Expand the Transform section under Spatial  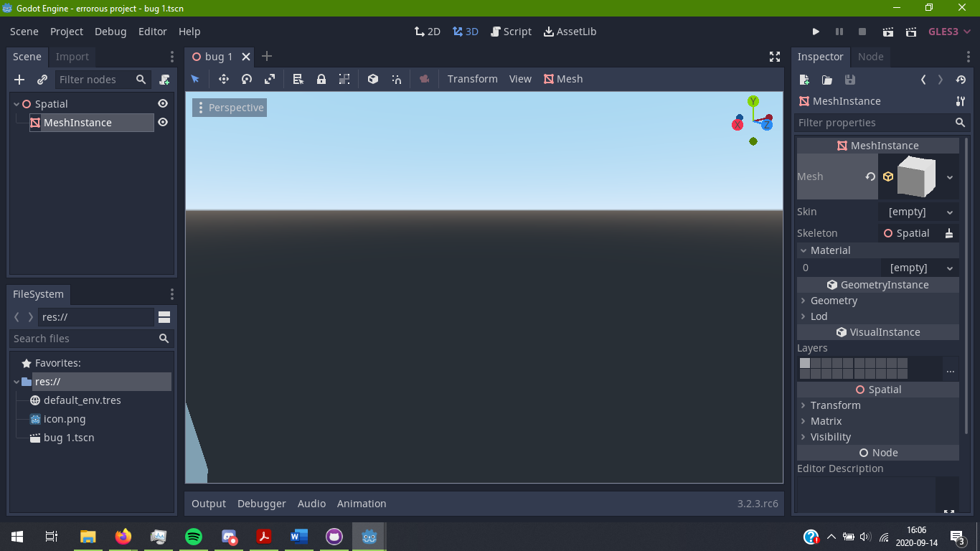point(832,405)
